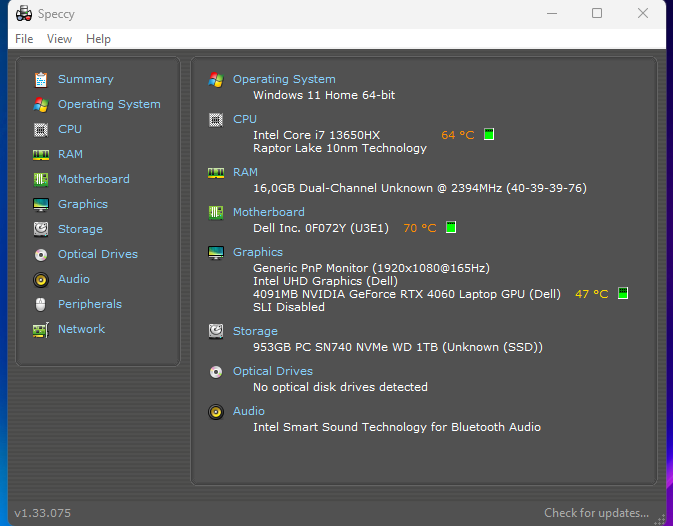This screenshot has width=673, height=526.
Task: Click the 64 °C CPU temperature value
Action: [x=458, y=135]
